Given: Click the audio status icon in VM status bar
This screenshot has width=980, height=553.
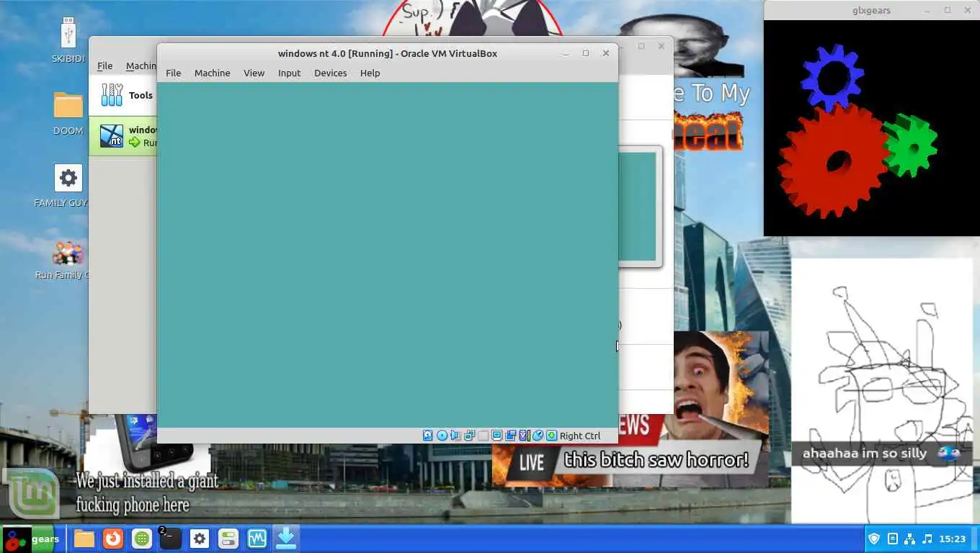Looking at the screenshot, I should [x=455, y=436].
